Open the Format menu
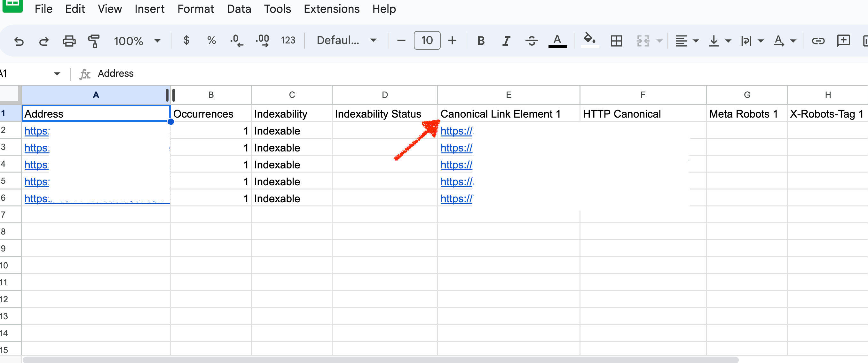 195,9
